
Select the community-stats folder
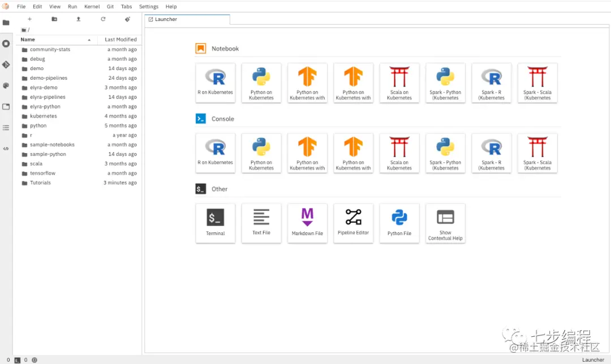pos(78,49)
